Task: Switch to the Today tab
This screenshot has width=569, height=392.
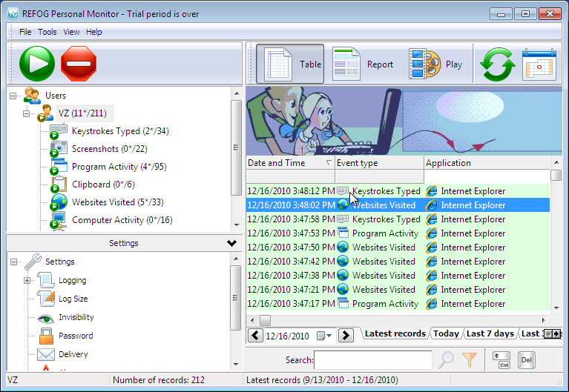Action: [446, 333]
